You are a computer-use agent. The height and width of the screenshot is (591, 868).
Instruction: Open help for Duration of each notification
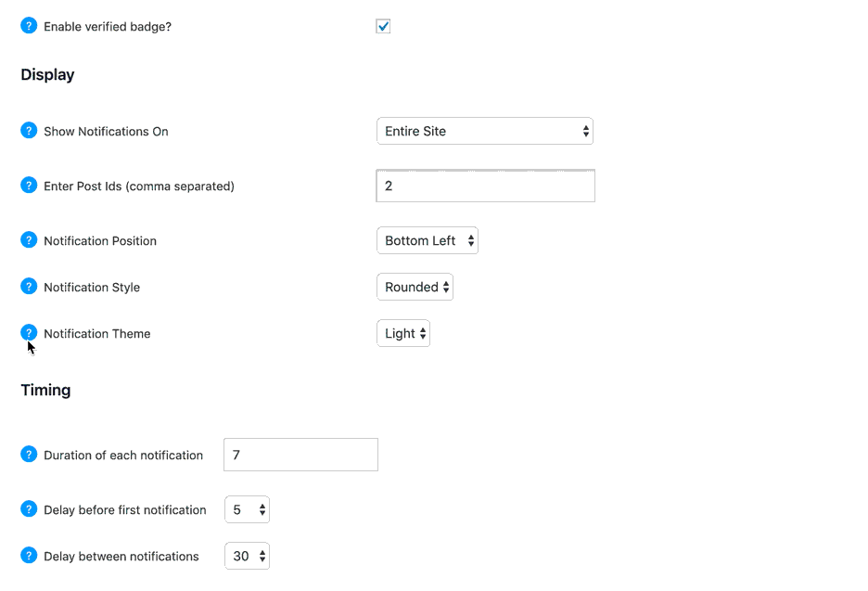pyautogui.click(x=29, y=455)
